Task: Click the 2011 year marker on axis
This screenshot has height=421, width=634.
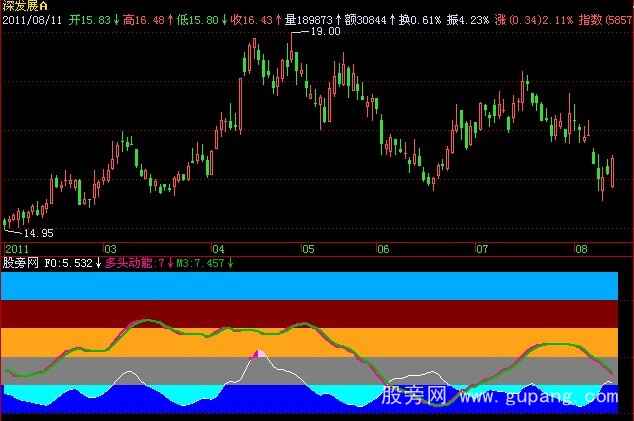Action: pyautogui.click(x=17, y=248)
